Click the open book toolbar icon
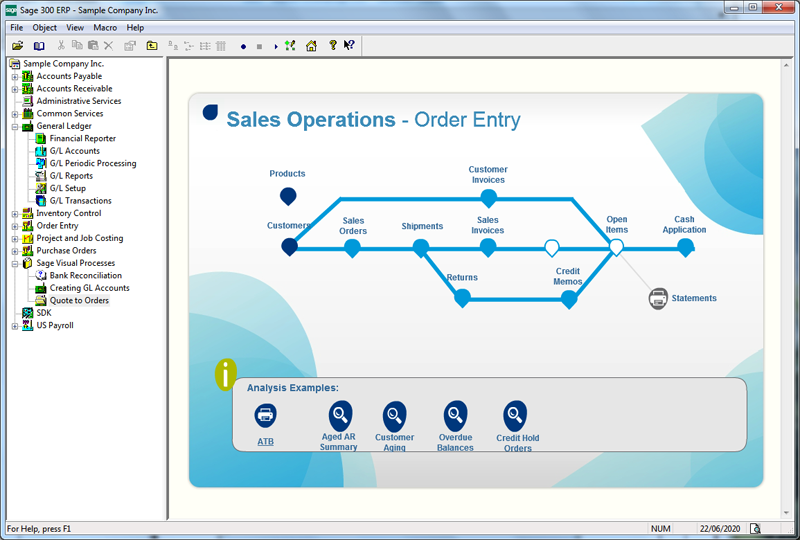 point(39,46)
